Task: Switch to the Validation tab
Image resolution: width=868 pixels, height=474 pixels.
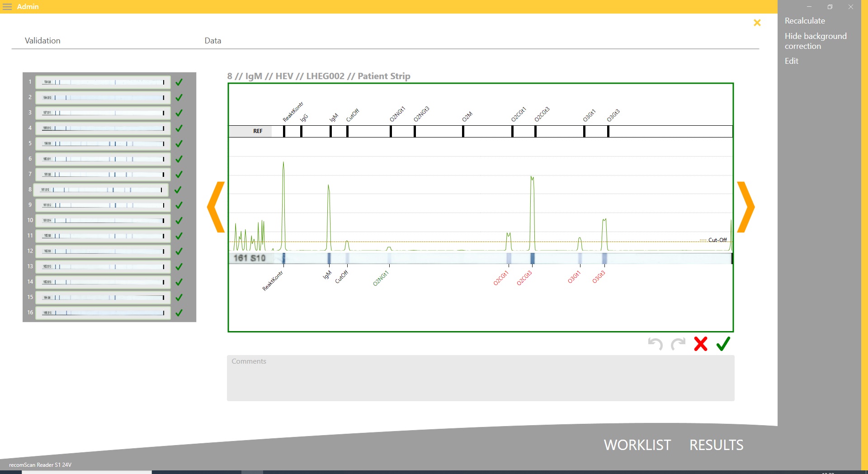Action: [42, 41]
